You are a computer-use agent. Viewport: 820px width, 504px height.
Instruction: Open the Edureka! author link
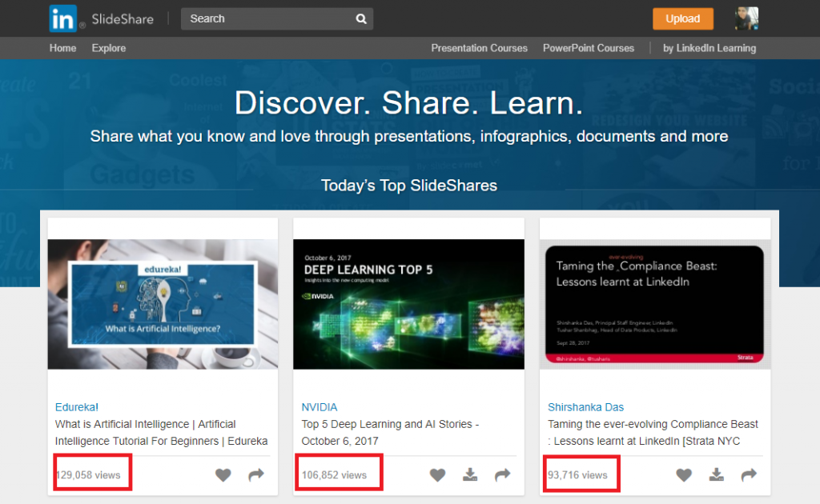coord(77,407)
